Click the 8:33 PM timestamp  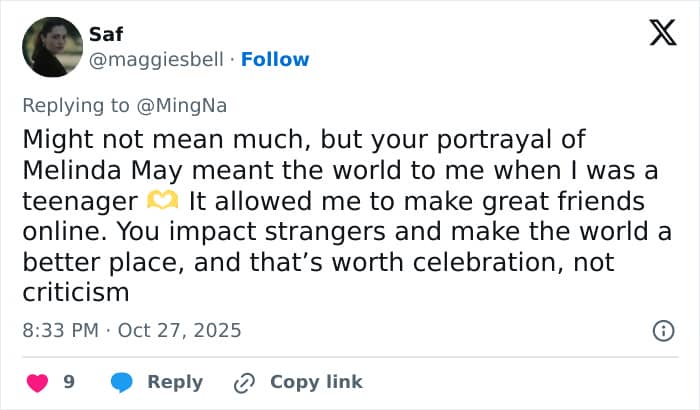(60, 329)
